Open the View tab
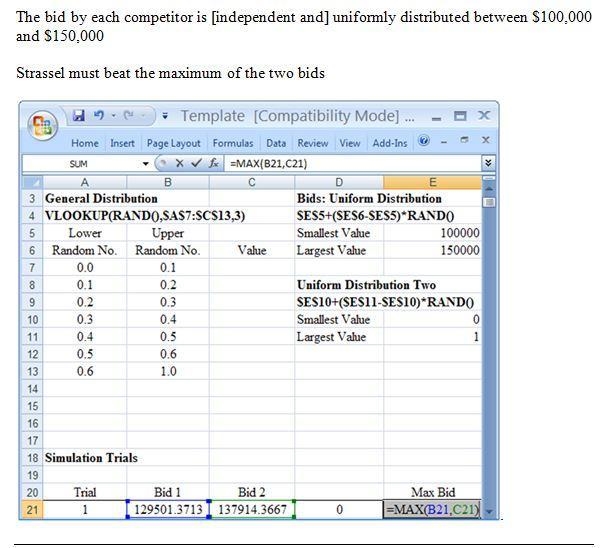609x548 pixels. coord(350,143)
